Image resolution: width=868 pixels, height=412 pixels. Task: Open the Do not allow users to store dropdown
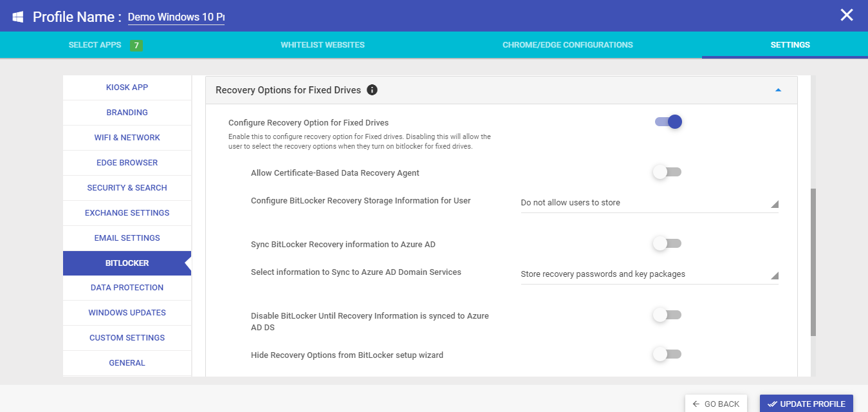click(x=649, y=203)
